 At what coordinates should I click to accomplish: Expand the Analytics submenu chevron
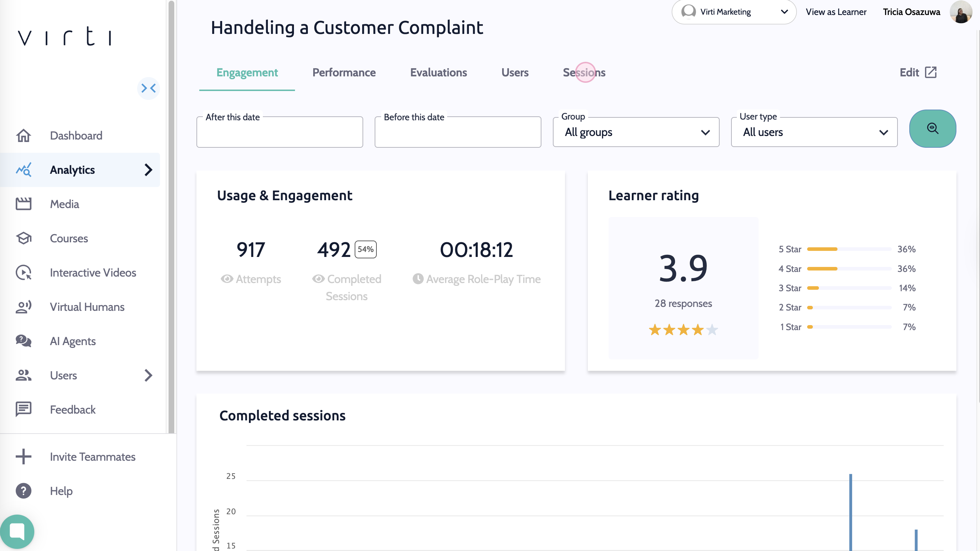[148, 170]
